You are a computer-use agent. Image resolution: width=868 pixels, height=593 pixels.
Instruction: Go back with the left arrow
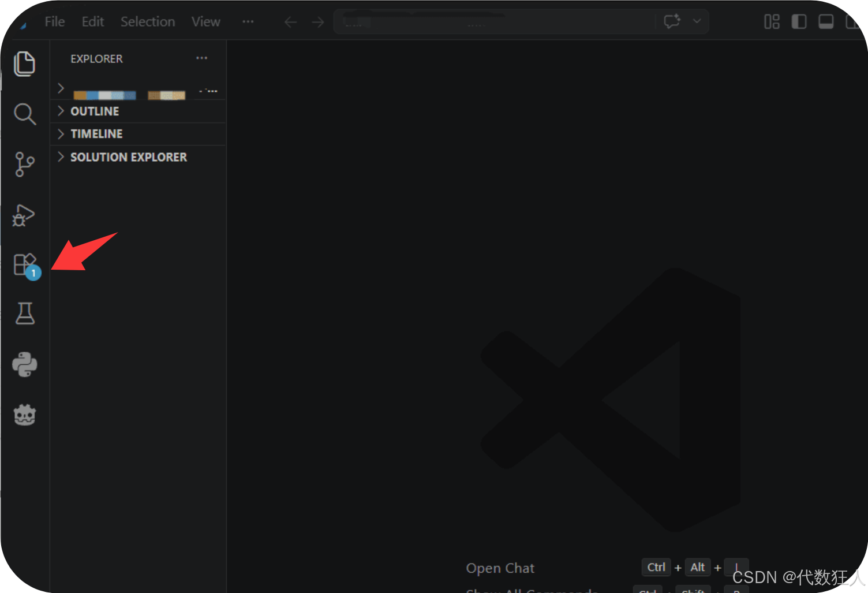291,22
